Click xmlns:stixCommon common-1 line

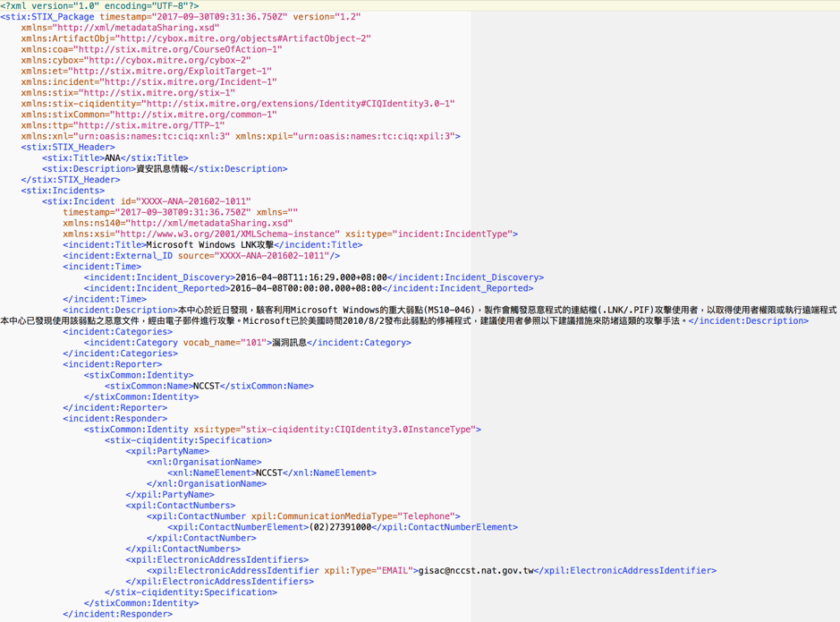[x=148, y=115]
